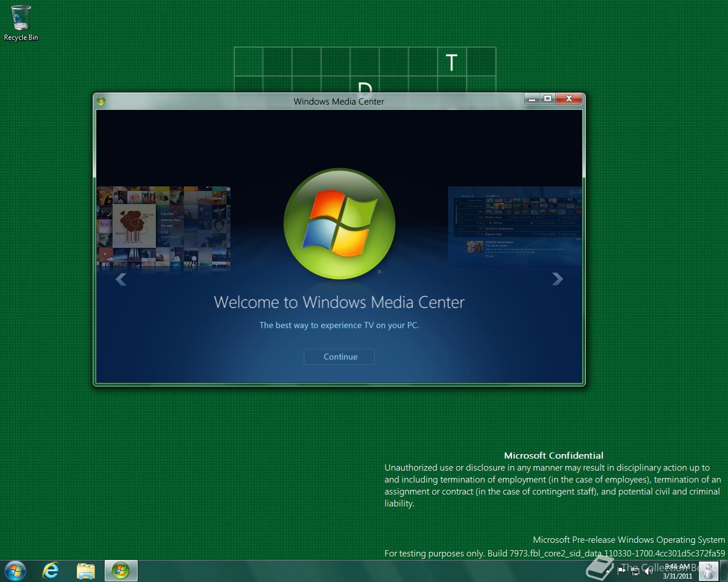Click the taskbar clock showing 3/31/2011
Viewport: 728px width, 582px height.
coord(677,571)
